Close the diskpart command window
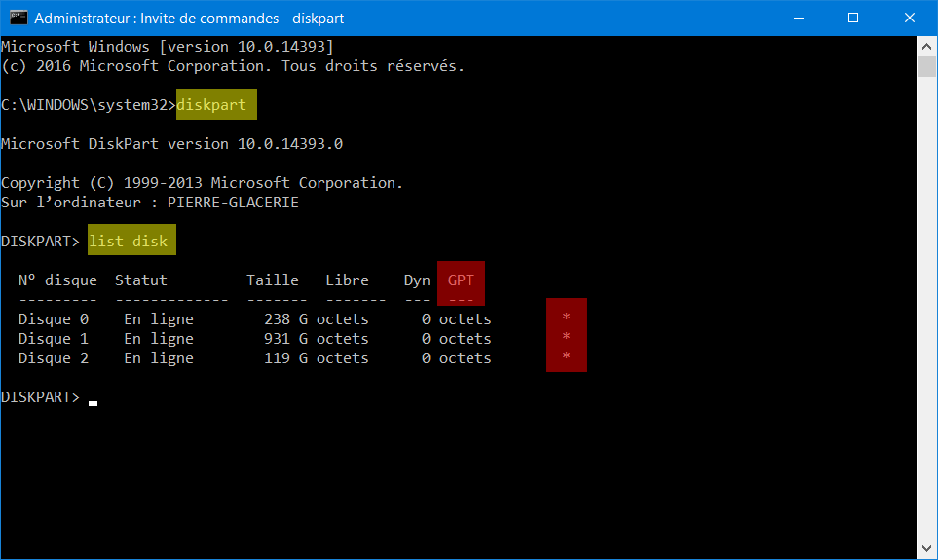This screenshot has height=560, width=938. (910, 18)
